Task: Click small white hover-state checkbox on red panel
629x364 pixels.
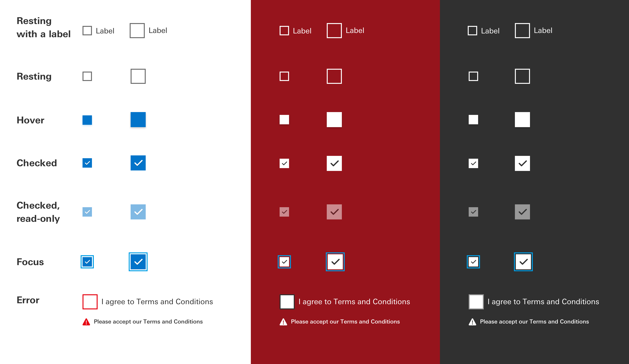Action: point(284,120)
